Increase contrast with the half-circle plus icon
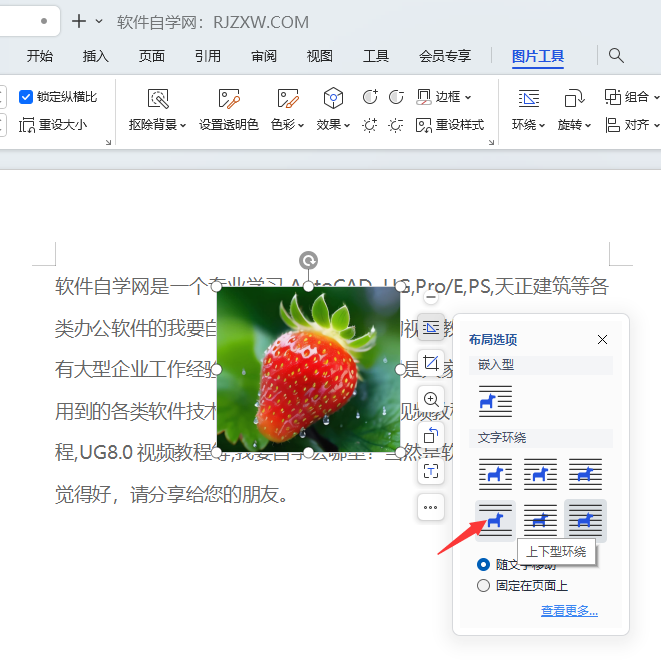This screenshot has height=672, width=661. [370, 97]
